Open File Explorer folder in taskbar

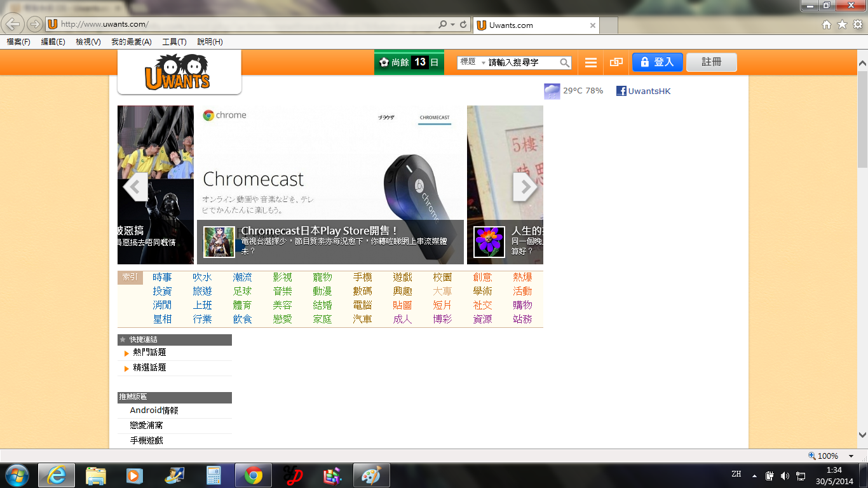pyautogui.click(x=96, y=475)
